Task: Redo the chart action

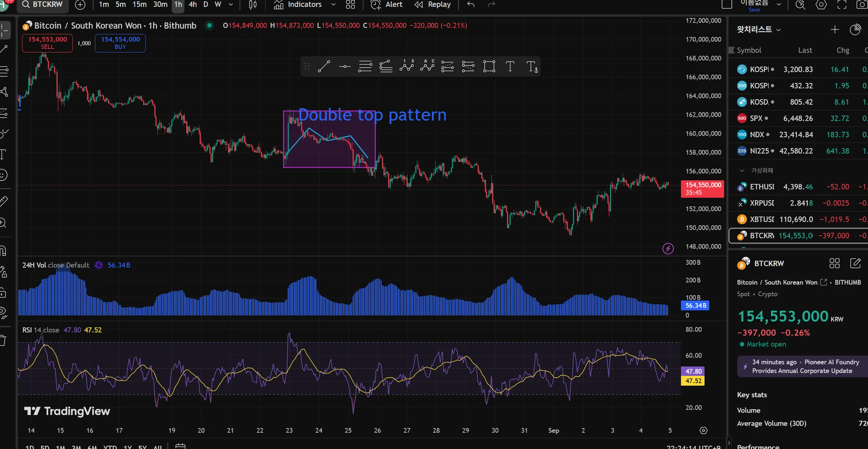Action: point(491,5)
